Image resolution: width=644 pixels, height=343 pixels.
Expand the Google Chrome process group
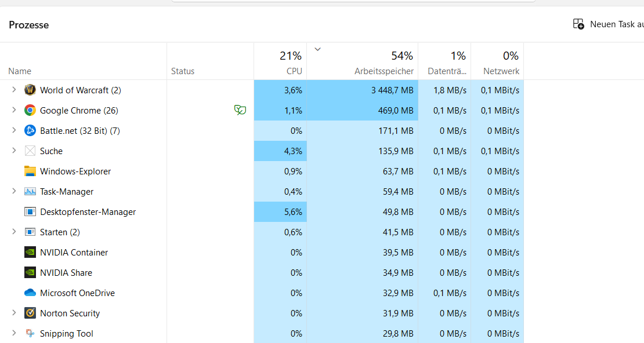tap(14, 110)
